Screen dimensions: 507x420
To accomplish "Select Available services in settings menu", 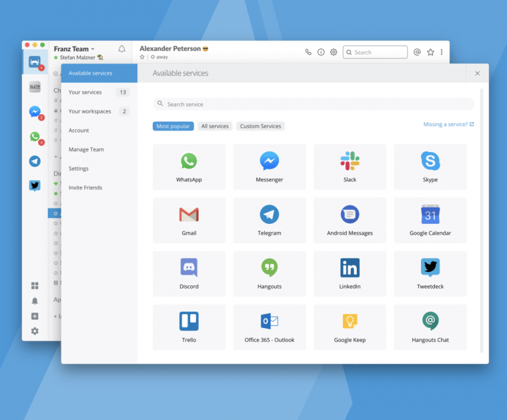I will (99, 73).
